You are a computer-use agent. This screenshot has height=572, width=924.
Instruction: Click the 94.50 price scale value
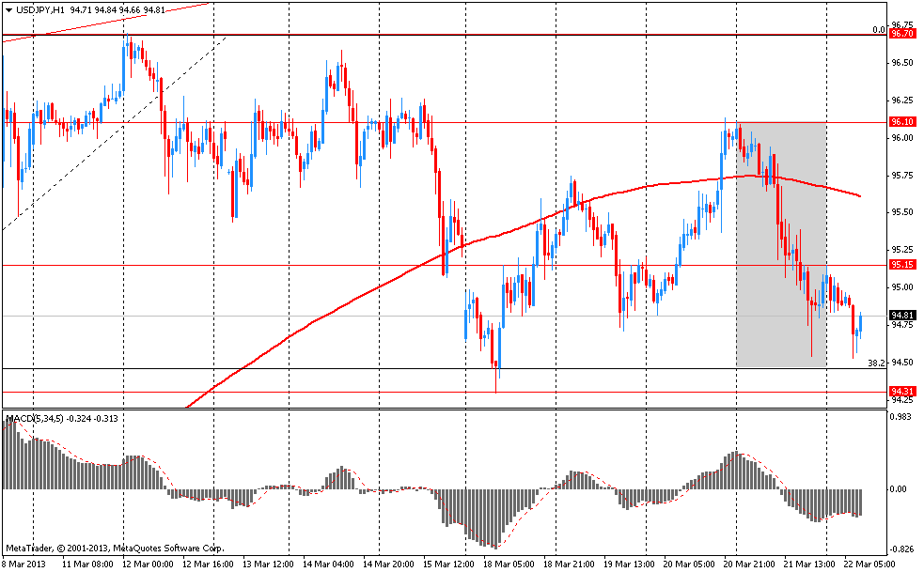(902, 363)
